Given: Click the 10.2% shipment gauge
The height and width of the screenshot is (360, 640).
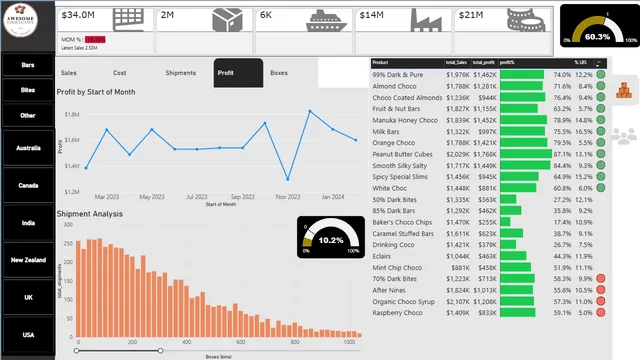Looking at the screenshot, I should tap(331, 237).
